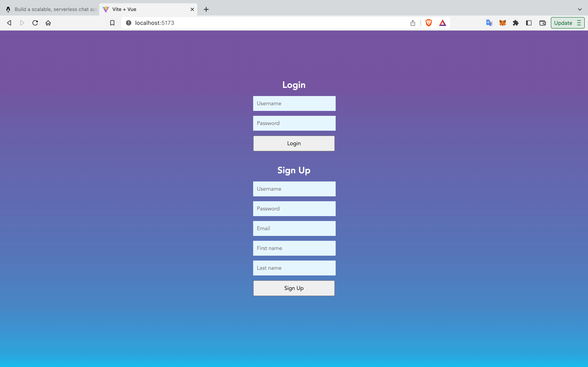Click the Brave Rewards triangle icon
The image size is (588, 367).
(x=442, y=23)
